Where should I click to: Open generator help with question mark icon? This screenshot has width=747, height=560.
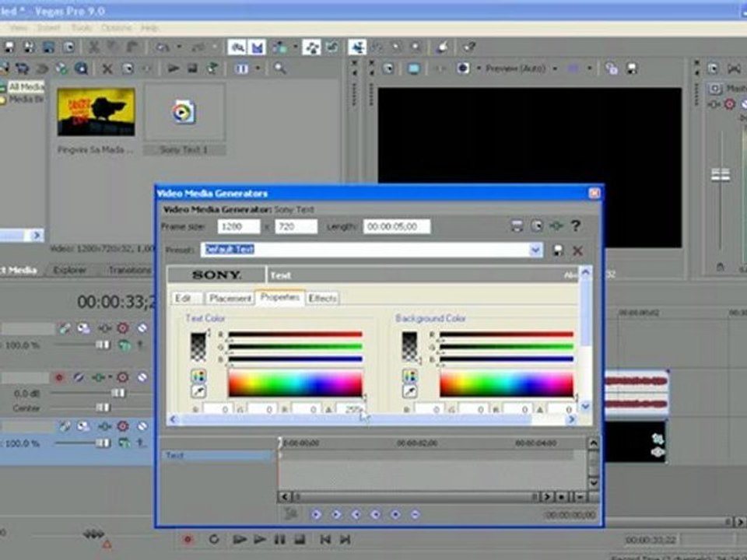576,226
